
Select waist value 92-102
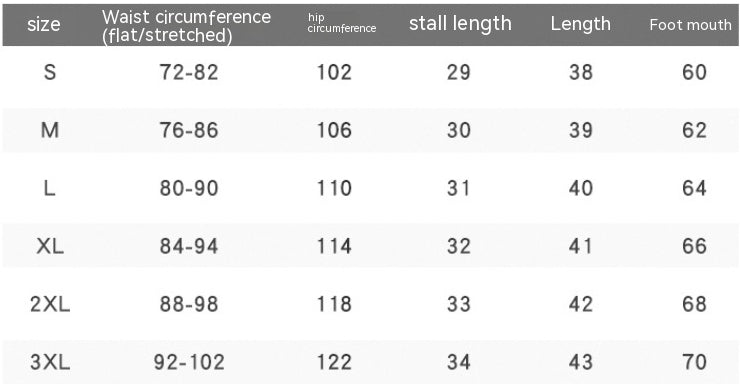tap(189, 362)
